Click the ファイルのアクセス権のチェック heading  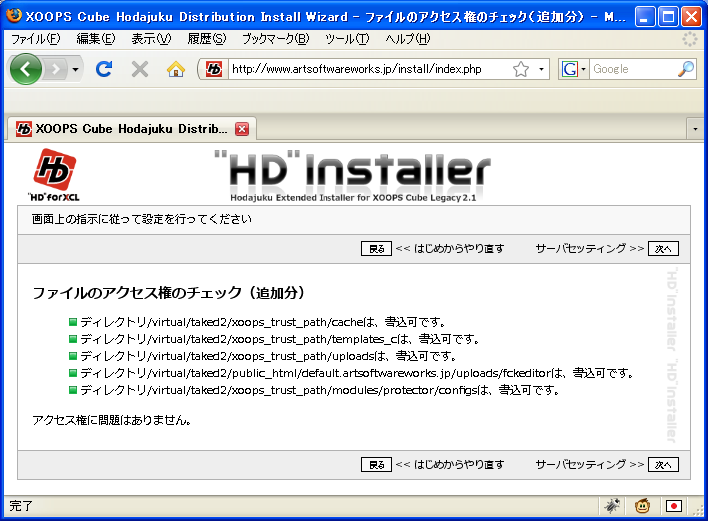(x=169, y=293)
